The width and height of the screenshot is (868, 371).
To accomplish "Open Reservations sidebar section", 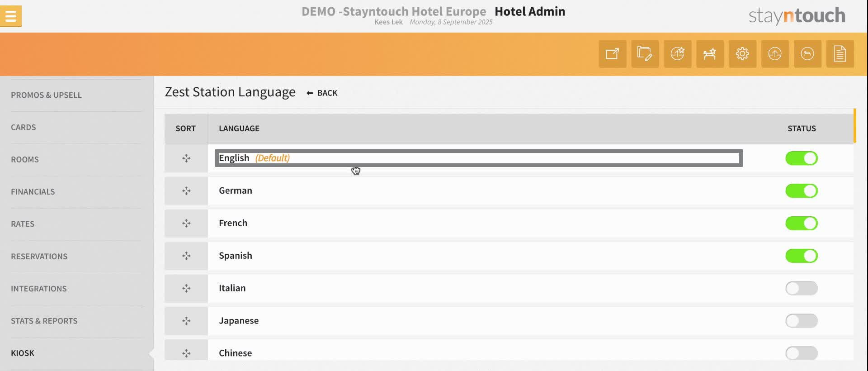I will [x=39, y=257].
